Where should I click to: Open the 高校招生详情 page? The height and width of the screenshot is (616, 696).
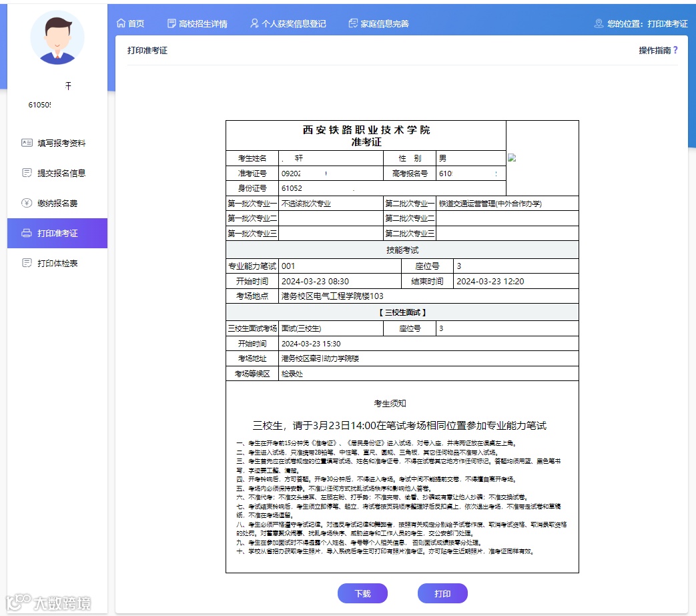[x=198, y=23]
